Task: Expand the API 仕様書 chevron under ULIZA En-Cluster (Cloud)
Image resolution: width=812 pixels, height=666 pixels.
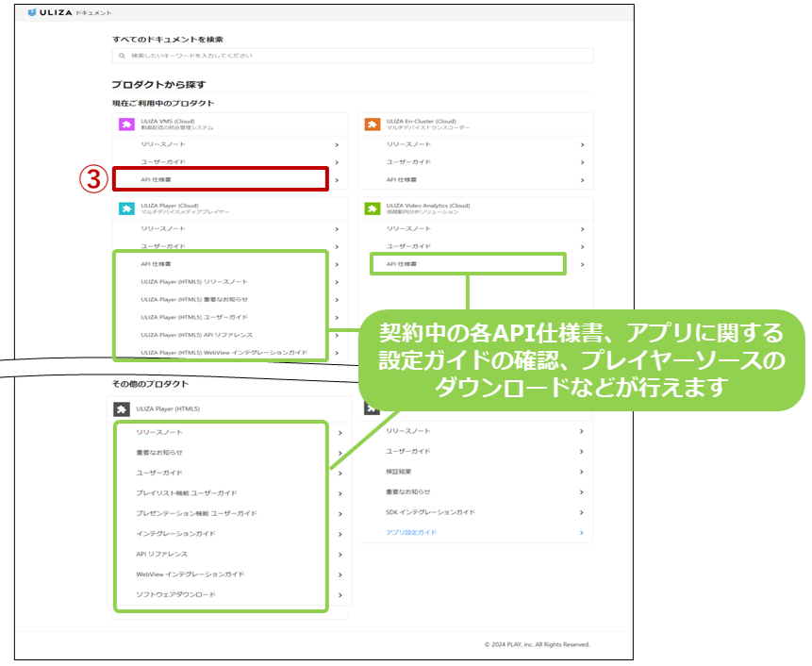Action: click(x=582, y=180)
